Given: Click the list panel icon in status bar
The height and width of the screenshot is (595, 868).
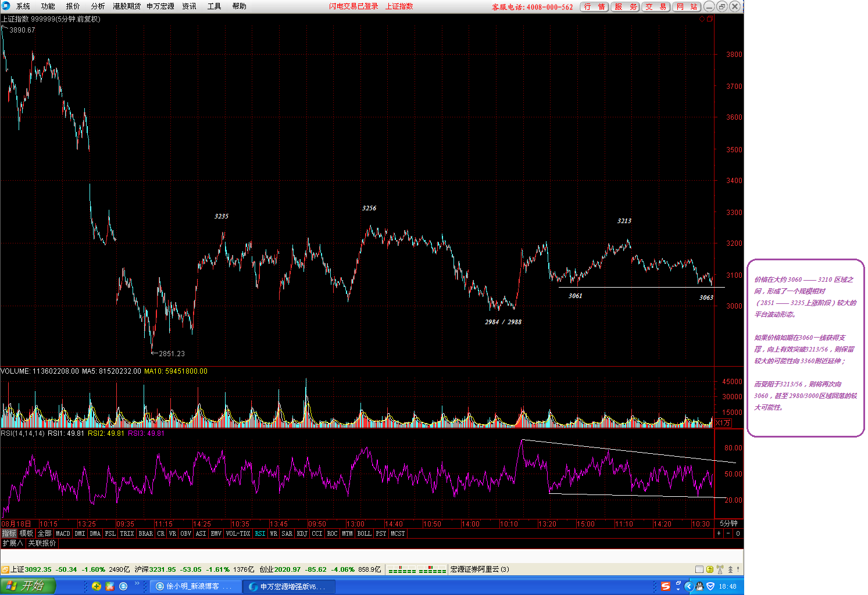Looking at the screenshot, I should (699, 569).
